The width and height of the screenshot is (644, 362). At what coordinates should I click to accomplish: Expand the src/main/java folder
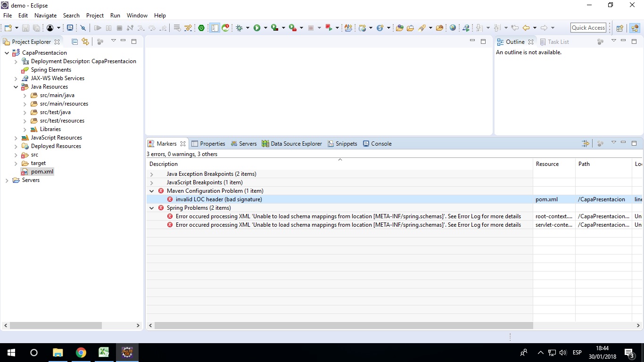coord(25,95)
